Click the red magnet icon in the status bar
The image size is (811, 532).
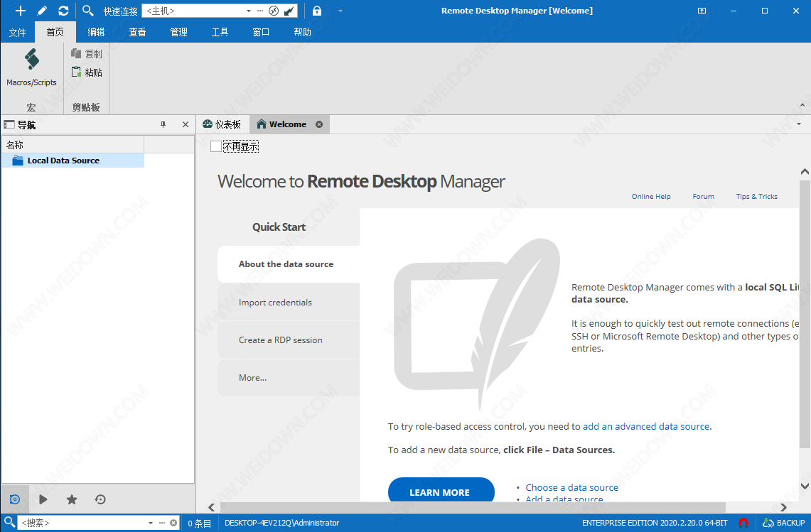click(743, 523)
